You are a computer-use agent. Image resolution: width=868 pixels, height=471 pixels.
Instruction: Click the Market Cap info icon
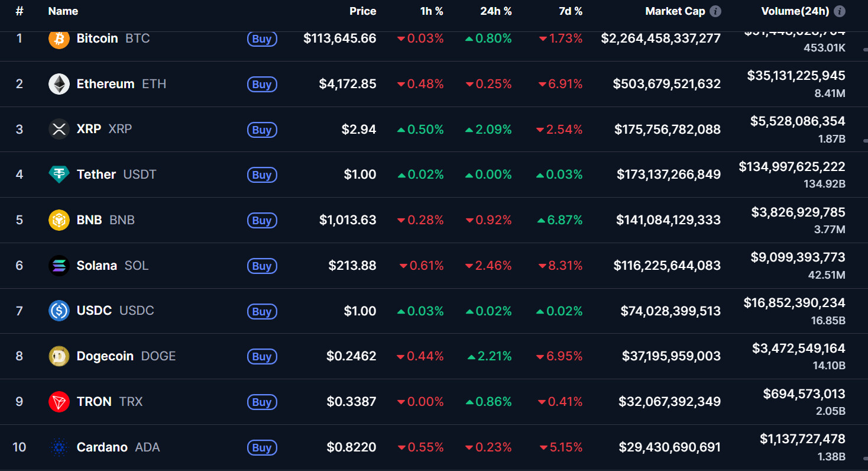[715, 11]
